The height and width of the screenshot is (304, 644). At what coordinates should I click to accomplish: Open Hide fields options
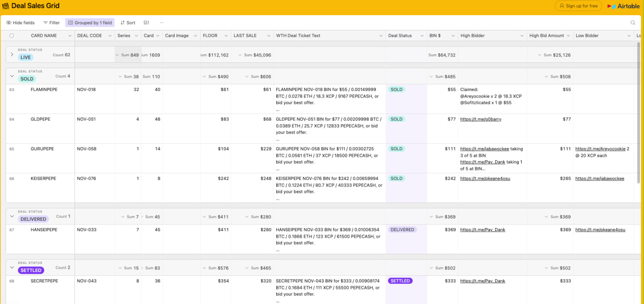click(21, 23)
